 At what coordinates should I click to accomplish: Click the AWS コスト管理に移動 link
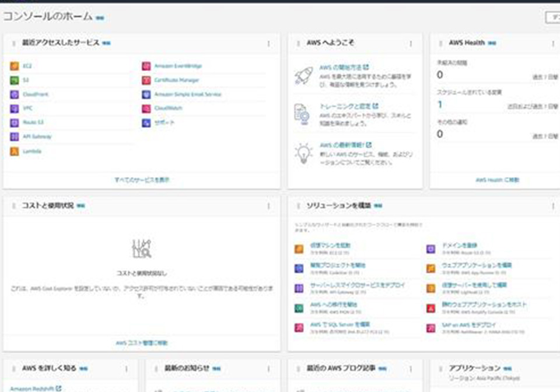click(142, 343)
